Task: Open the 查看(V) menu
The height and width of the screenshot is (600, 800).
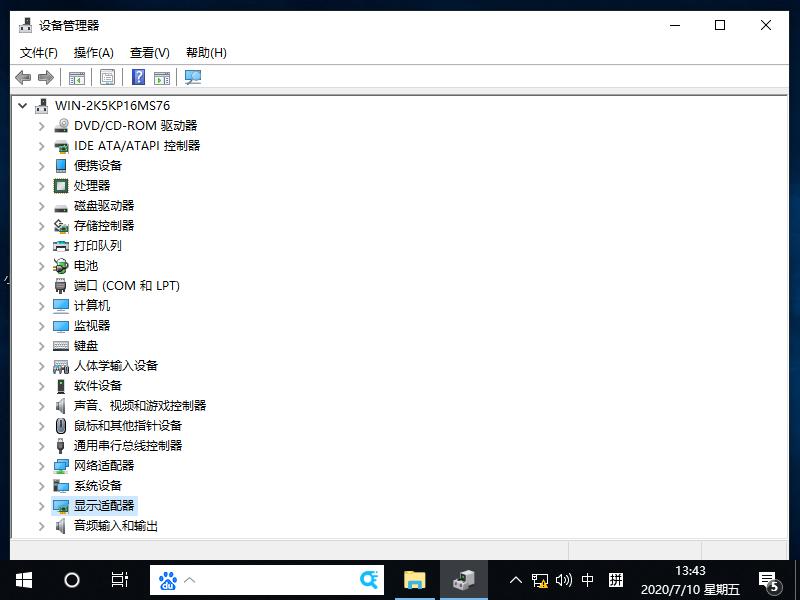Action: click(x=150, y=52)
